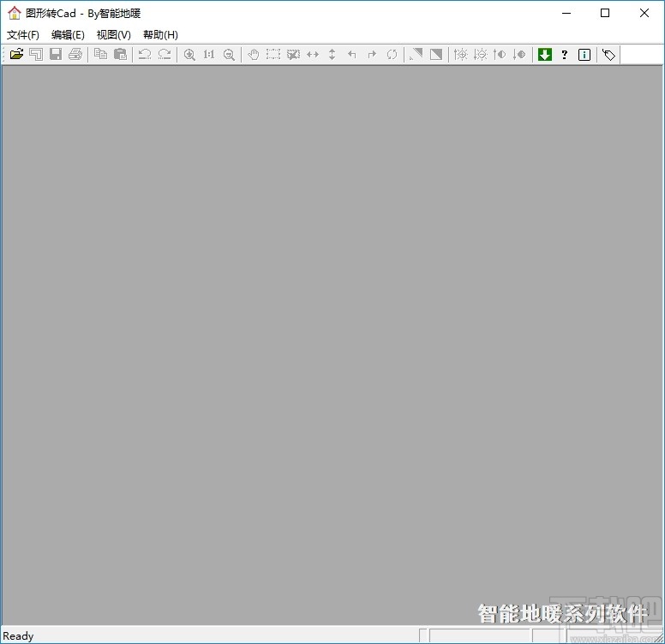
Task: Increase contrast with up-arrow half-circle icon
Action: point(500,54)
